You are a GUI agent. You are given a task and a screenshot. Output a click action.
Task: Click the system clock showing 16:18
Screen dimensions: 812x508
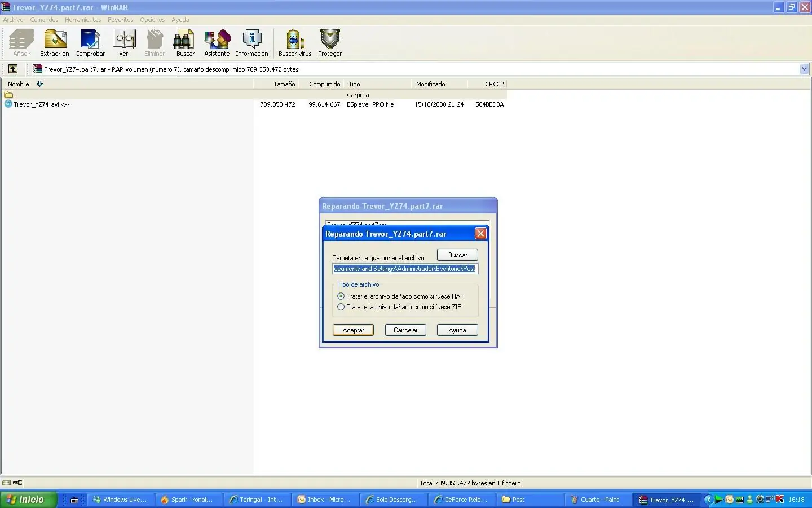point(796,500)
